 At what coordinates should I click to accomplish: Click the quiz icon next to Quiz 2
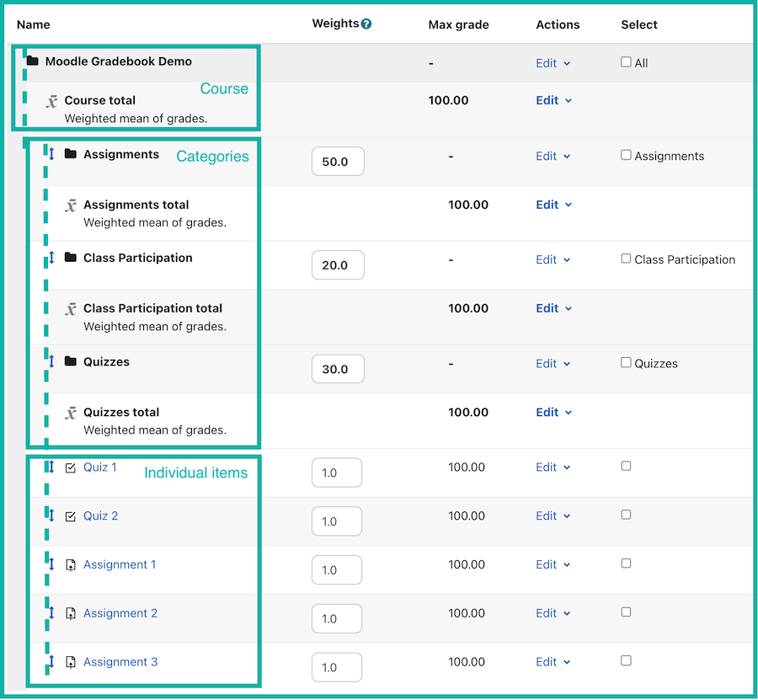71,516
